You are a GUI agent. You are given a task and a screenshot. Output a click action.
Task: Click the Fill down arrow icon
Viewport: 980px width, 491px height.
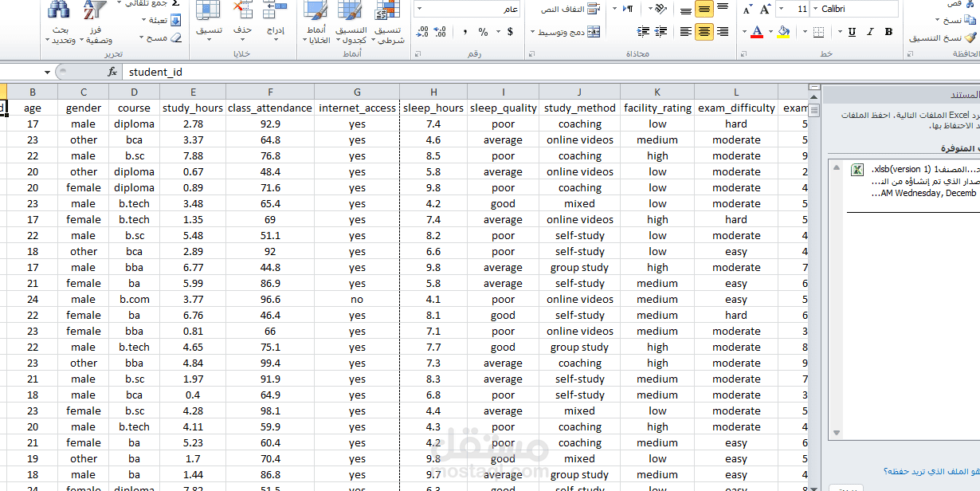click(x=175, y=20)
